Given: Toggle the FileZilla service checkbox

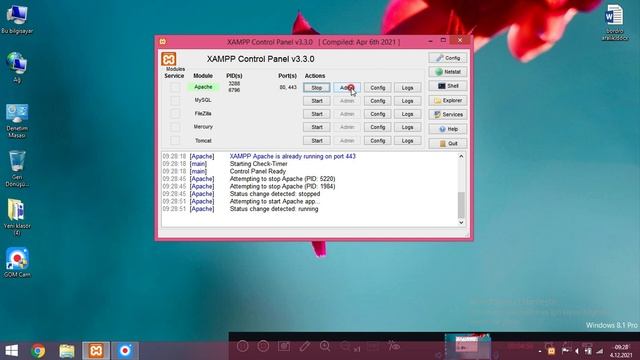Looking at the screenshot, I should [x=175, y=113].
